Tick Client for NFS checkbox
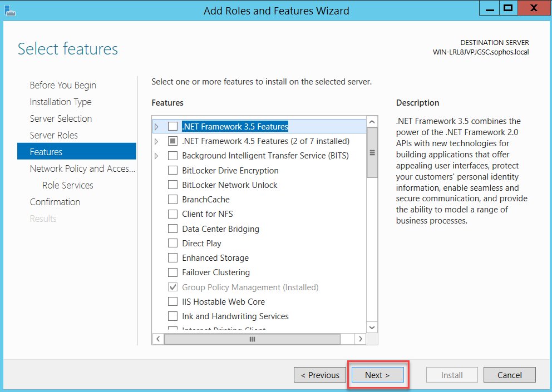The width and height of the screenshot is (552, 392). [x=172, y=214]
